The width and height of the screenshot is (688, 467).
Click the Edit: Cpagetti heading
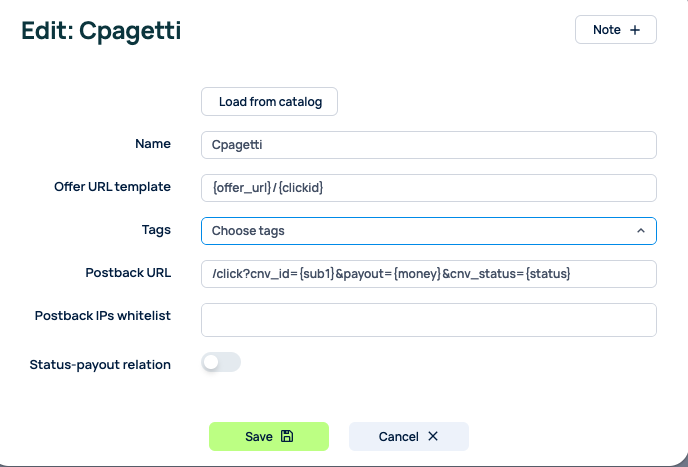click(101, 31)
